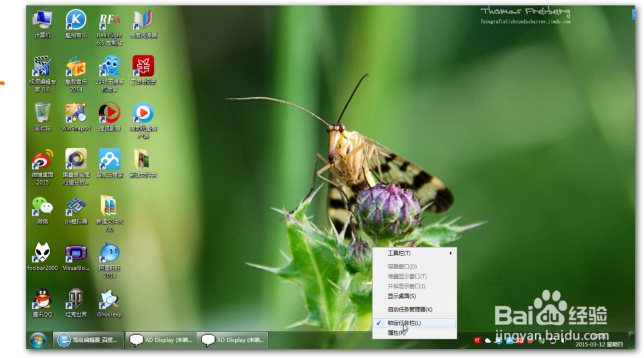Select the 国鑫贵金属行情分析 shortcut
Screen dimensions: 644x358
click(76, 167)
